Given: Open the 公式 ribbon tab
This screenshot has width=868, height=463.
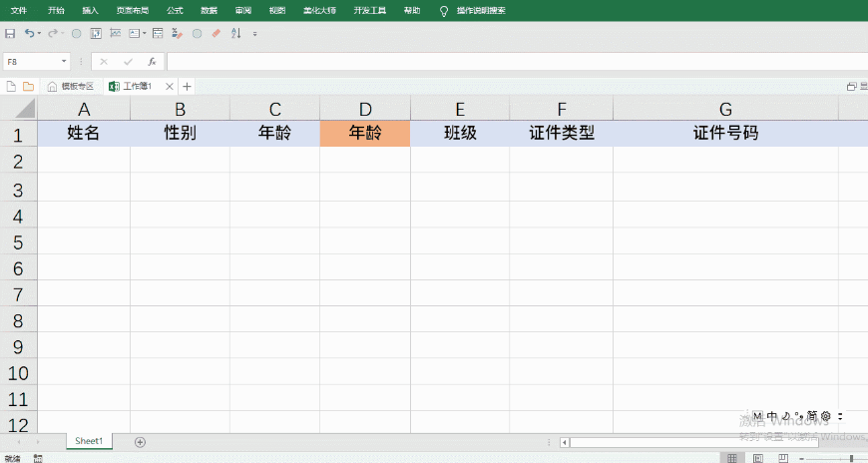Looking at the screenshot, I should 175,10.
